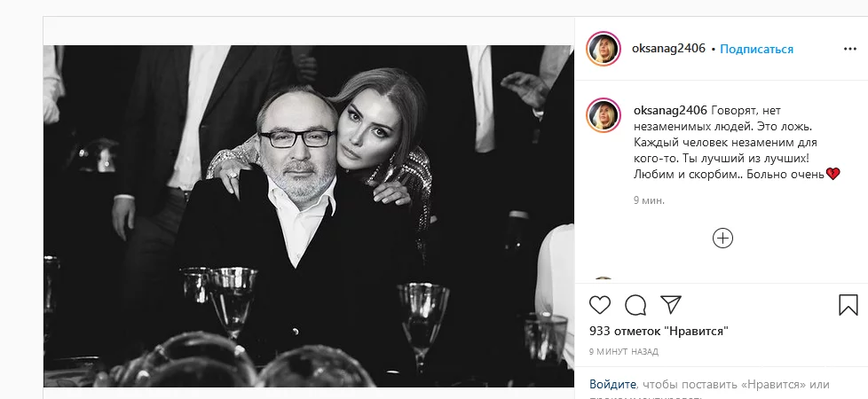
Task: Click the red heart emoji in the caption
Action: [832, 175]
